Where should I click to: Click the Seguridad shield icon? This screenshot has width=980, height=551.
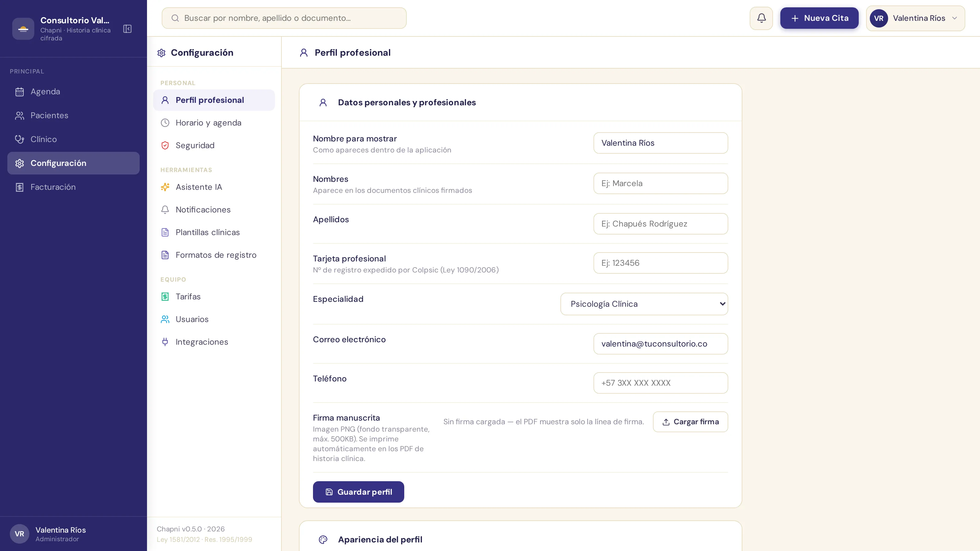[165, 146]
